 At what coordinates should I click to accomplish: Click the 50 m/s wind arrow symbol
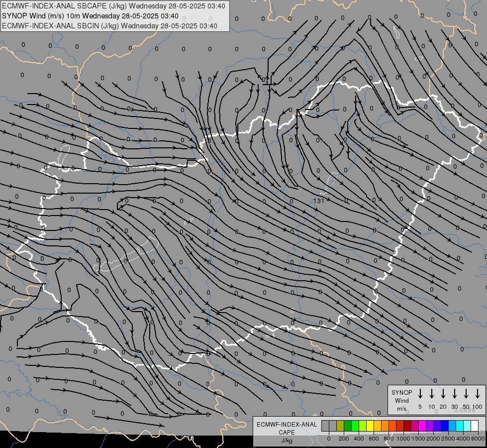466,394
